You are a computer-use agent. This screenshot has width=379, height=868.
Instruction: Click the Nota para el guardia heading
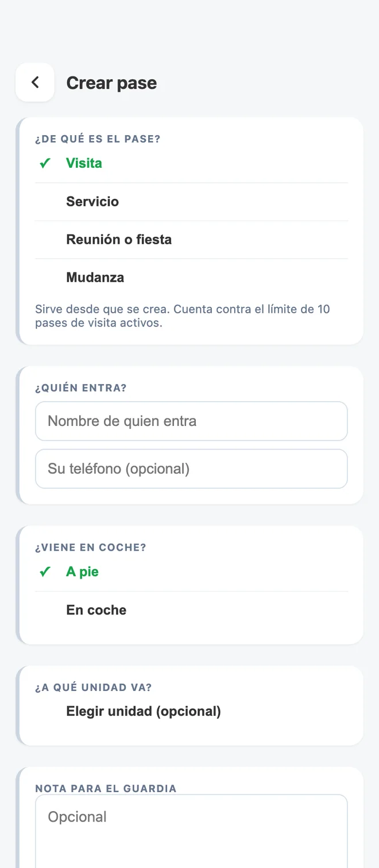[106, 789]
